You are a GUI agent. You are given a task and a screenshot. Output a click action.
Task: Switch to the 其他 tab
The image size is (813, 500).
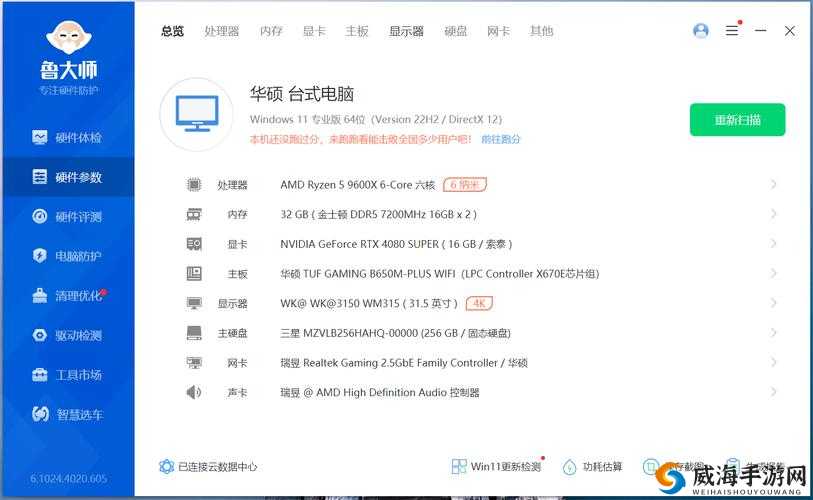point(541,31)
